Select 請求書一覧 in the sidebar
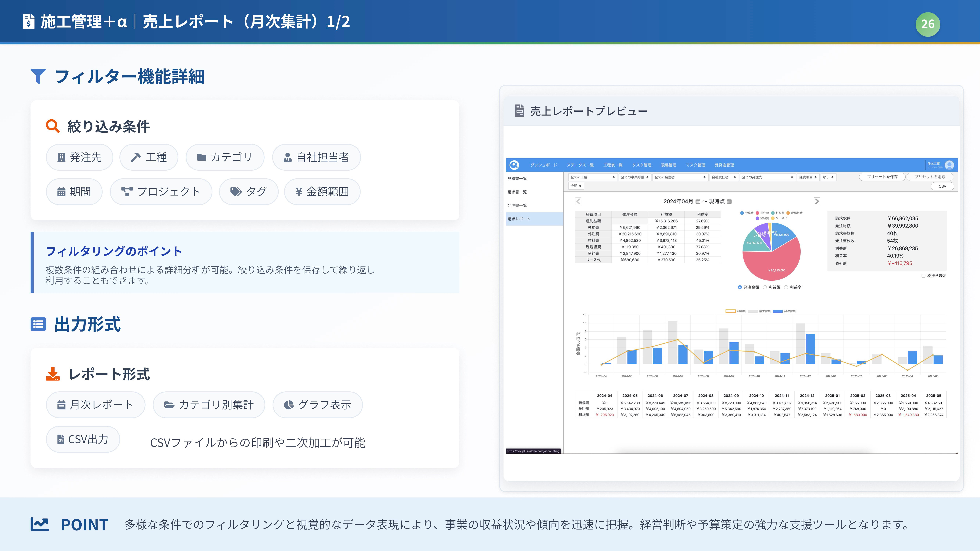The height and width of the screenshot is (551, 980). coord(517,192)
